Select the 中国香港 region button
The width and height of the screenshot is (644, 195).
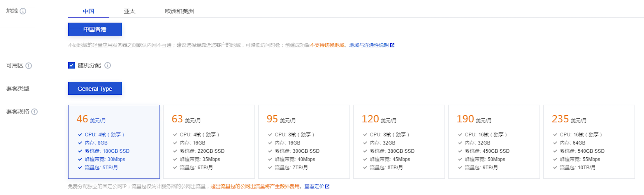[95, 29]
